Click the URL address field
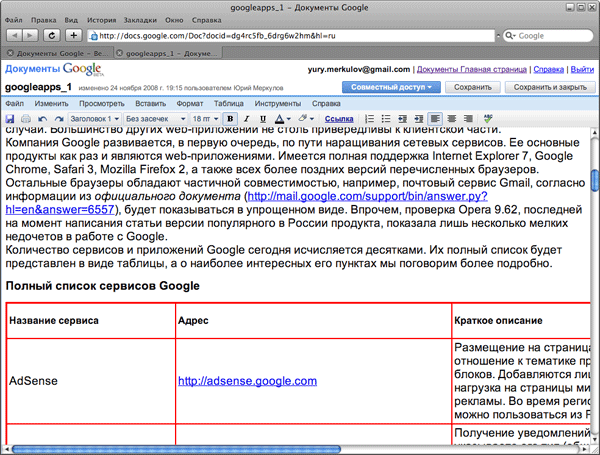Image resolution: width=600 pixels, height=455 pixels. 291,36
